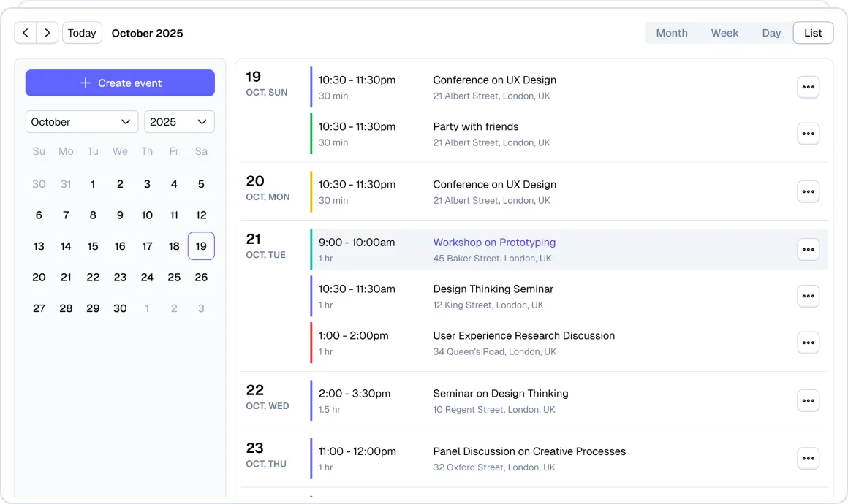This screenshot has width=848, height=504.
Task: Open options menu for Party with friends
Action: coord(808,134)
